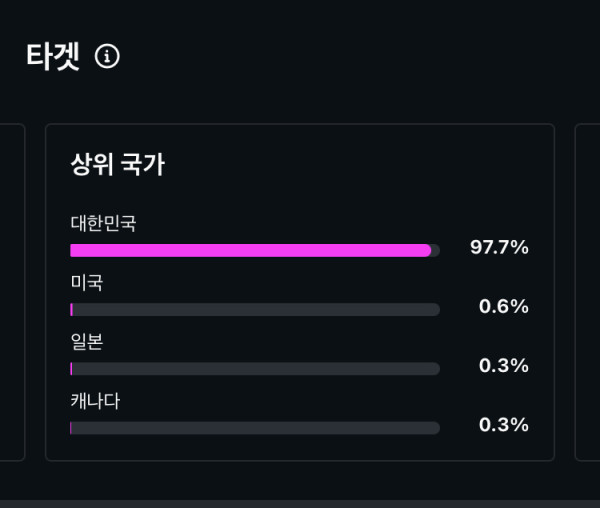Click the info icon next to 타겟
The width and height of the screenshot is (600, 508).
pyautogui.click(x=107, y=56)
